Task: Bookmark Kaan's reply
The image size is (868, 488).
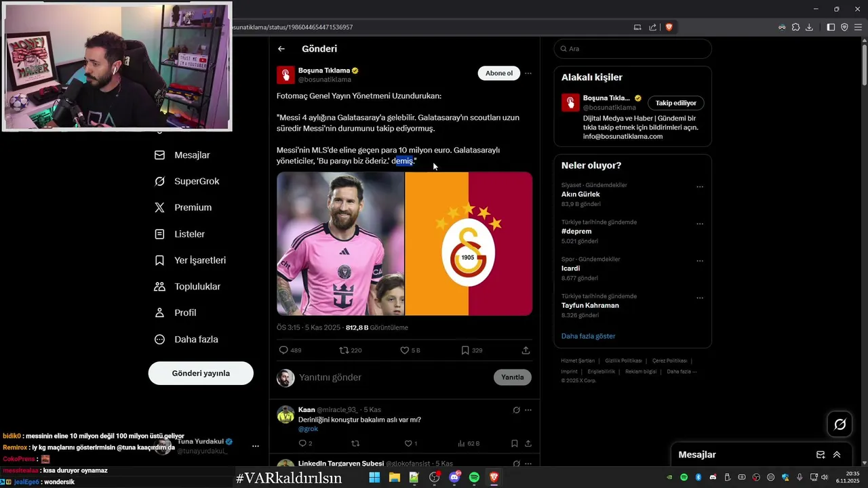Action: point(514,443)
